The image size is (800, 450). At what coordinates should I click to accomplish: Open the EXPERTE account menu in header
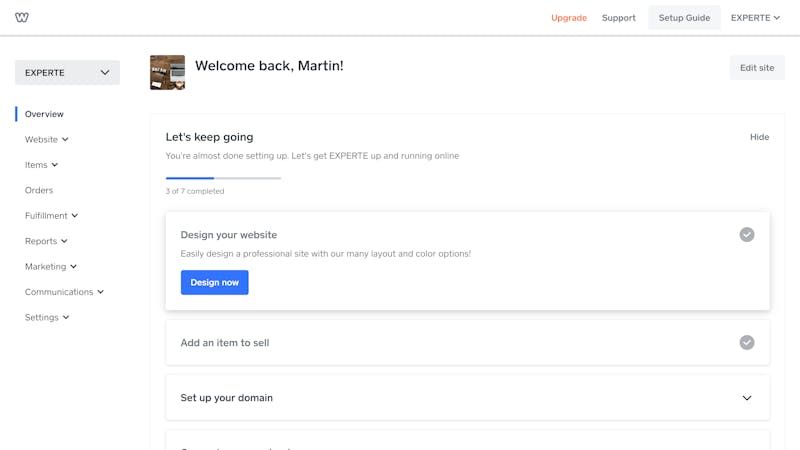(755, 18)
